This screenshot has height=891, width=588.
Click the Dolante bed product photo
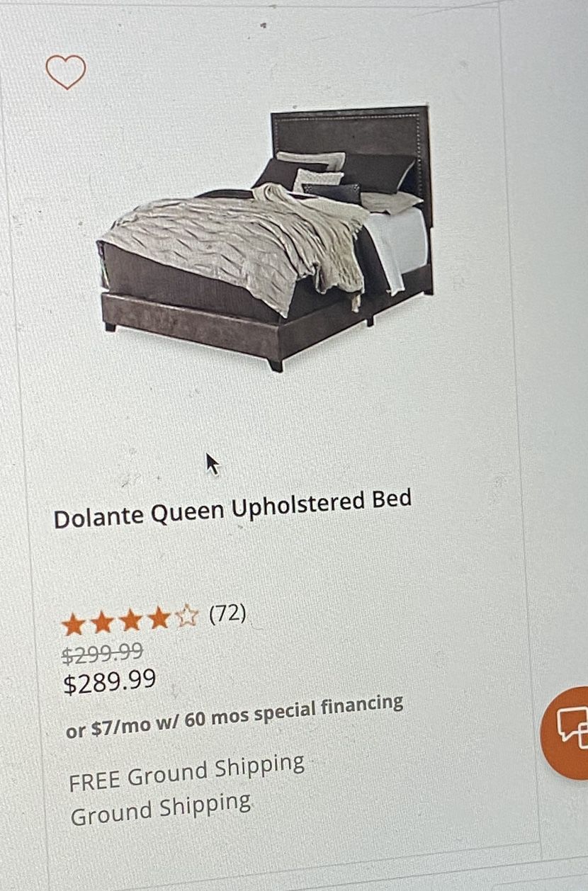[x=266, y=237]
